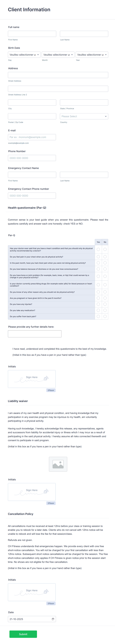This screenshot has height=644, width=115.
Task: Click the image placeholder in Liability waiver section
Action: tap(58, 464)
